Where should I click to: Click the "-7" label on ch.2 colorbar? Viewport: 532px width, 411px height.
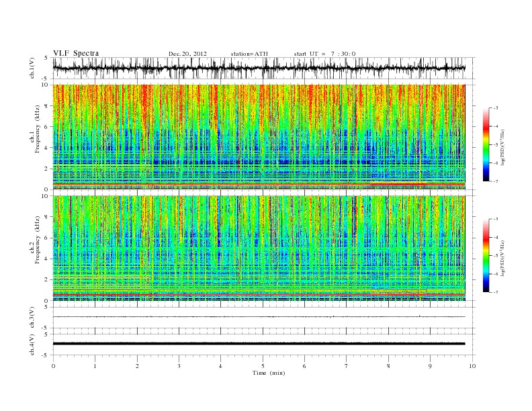point(496,292)
